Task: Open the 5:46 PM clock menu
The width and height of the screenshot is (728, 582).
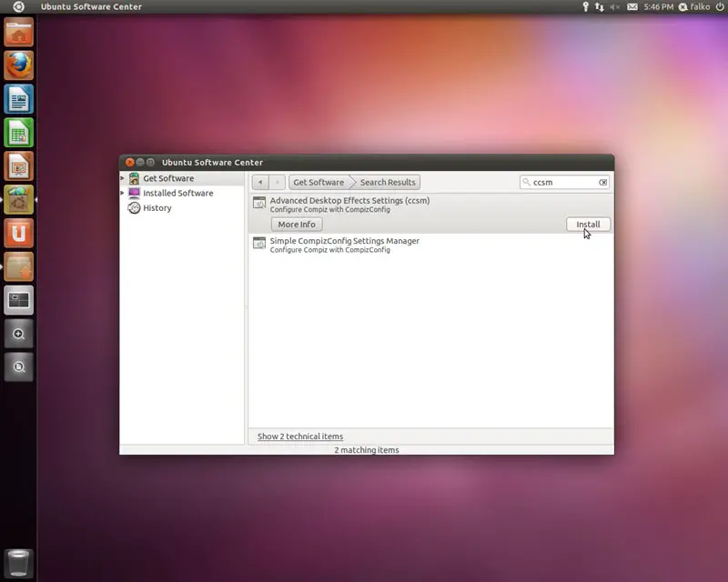Action: pyautogui.click(x=658, y=6)
